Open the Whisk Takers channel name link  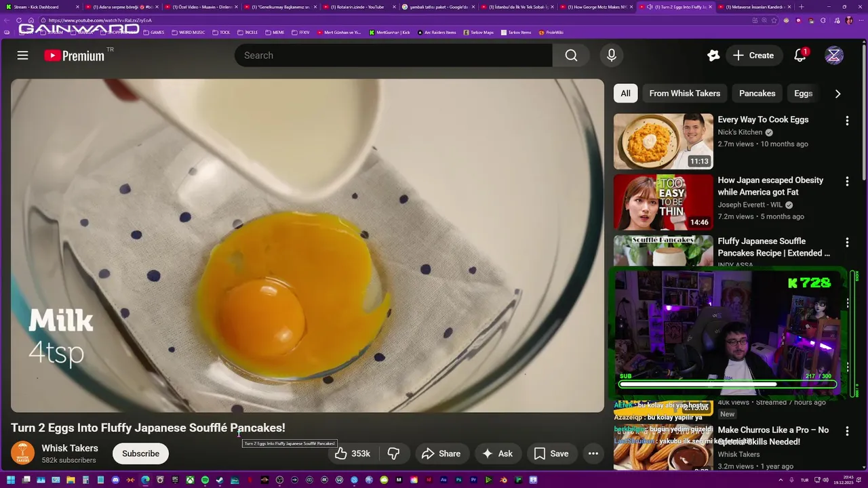pos(70,448)
